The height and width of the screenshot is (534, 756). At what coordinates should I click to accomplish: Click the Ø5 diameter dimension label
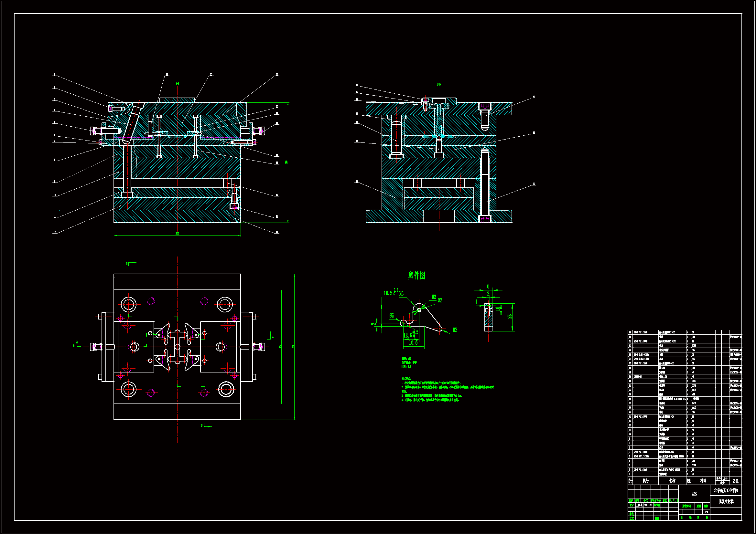(392, 316)
